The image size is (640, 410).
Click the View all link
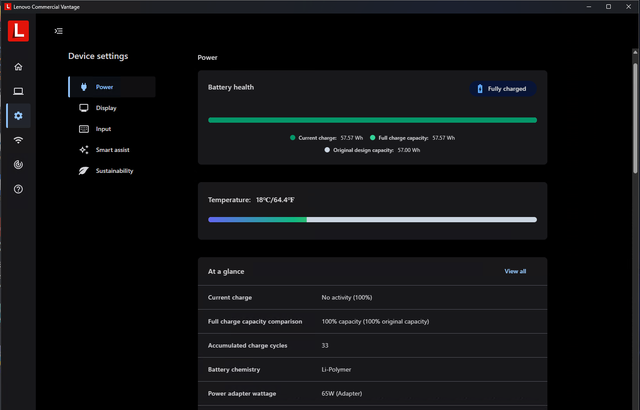tap(515, 271)
